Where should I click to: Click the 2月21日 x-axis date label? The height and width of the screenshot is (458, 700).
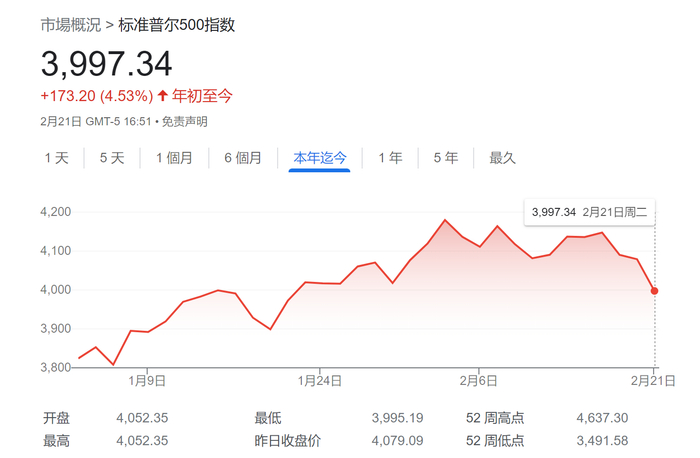tap(653, 381)
